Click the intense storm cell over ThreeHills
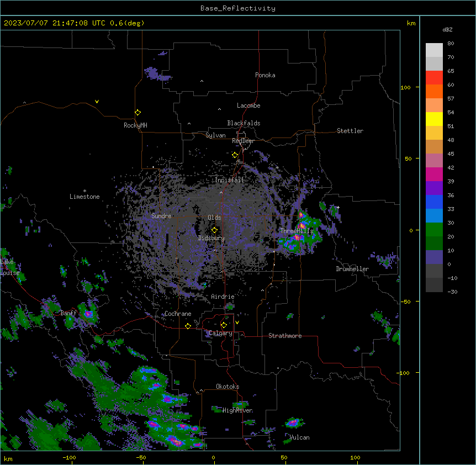 (x=300, y=232)
